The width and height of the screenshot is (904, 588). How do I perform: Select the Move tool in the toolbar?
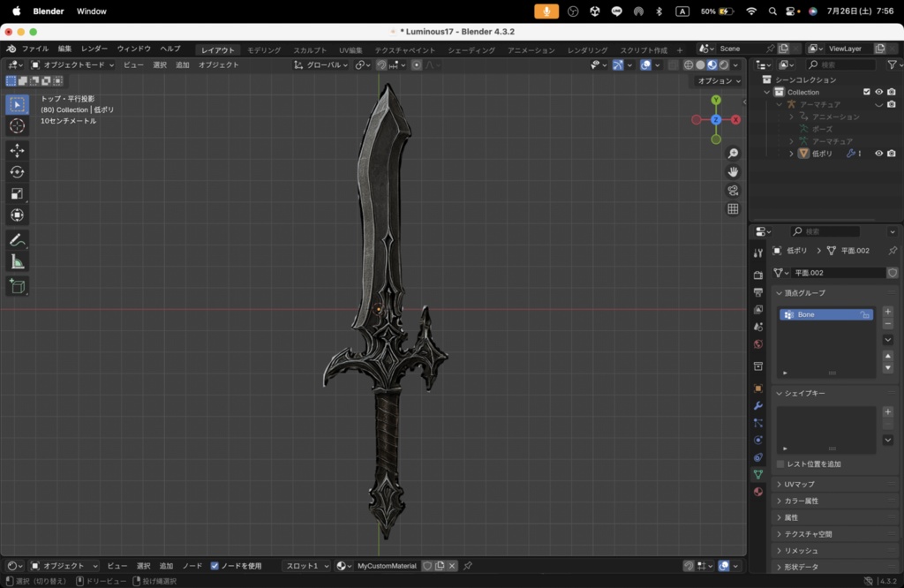pyautogui.click(x=18, y=150)
